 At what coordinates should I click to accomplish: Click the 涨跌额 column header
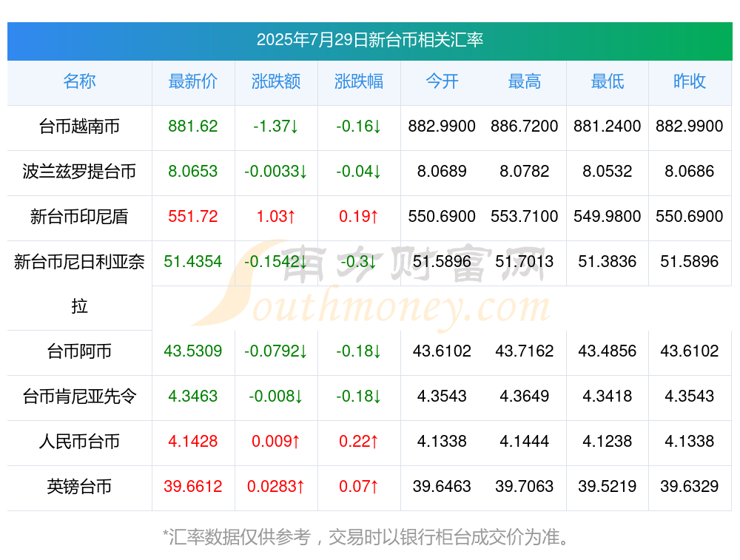click(x=276, y=81)
